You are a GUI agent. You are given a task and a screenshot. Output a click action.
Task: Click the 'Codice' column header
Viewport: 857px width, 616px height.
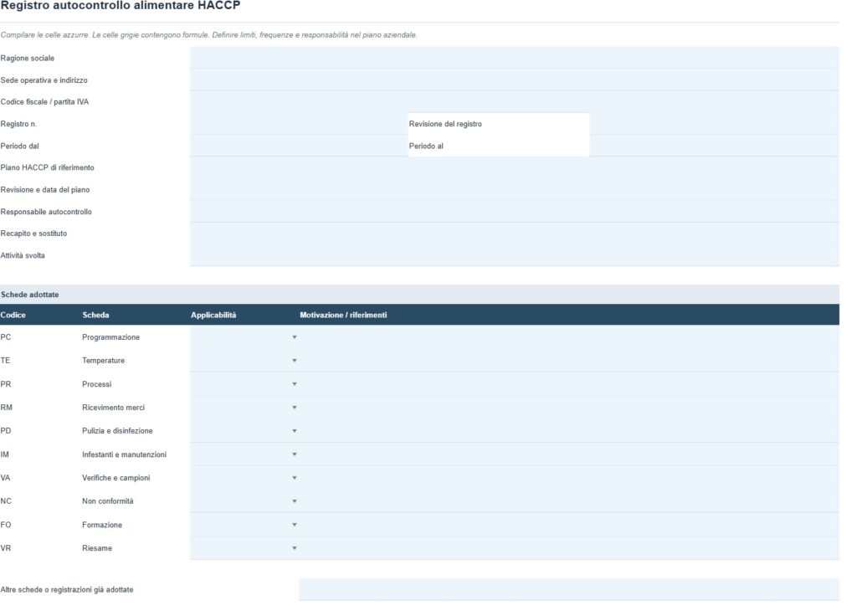tap(13, 316)
